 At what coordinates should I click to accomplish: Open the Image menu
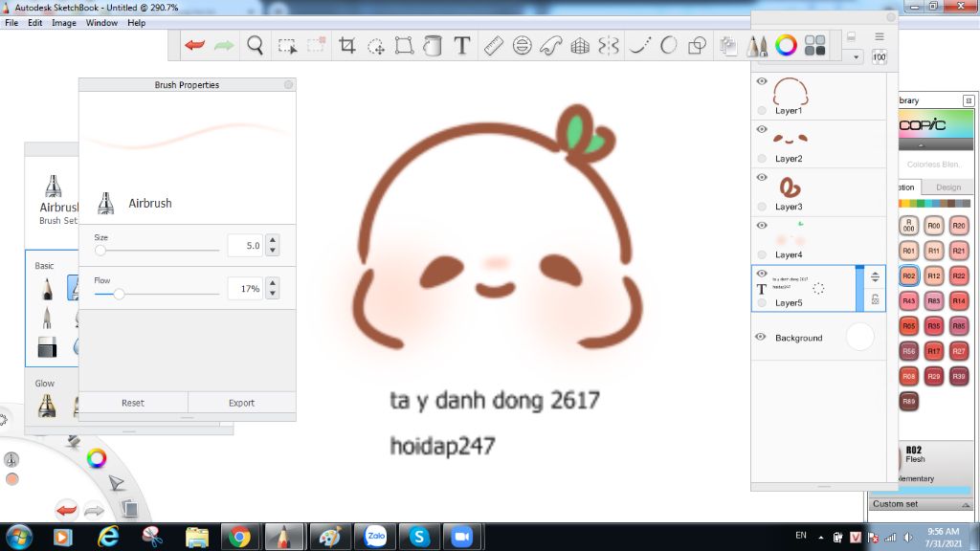coord(64,23)
